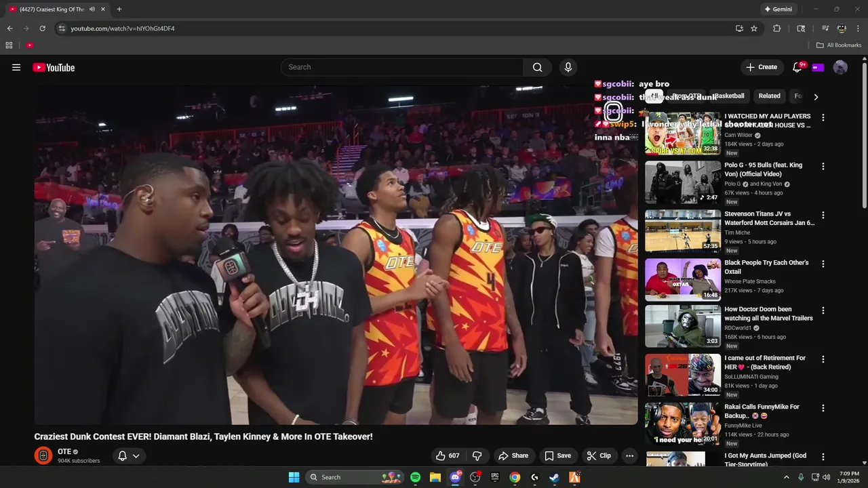This screenshot has width=868, height=488.
Task: Select the Basketball filter chip
Action: pyautogui.click(x=729, y=96)
